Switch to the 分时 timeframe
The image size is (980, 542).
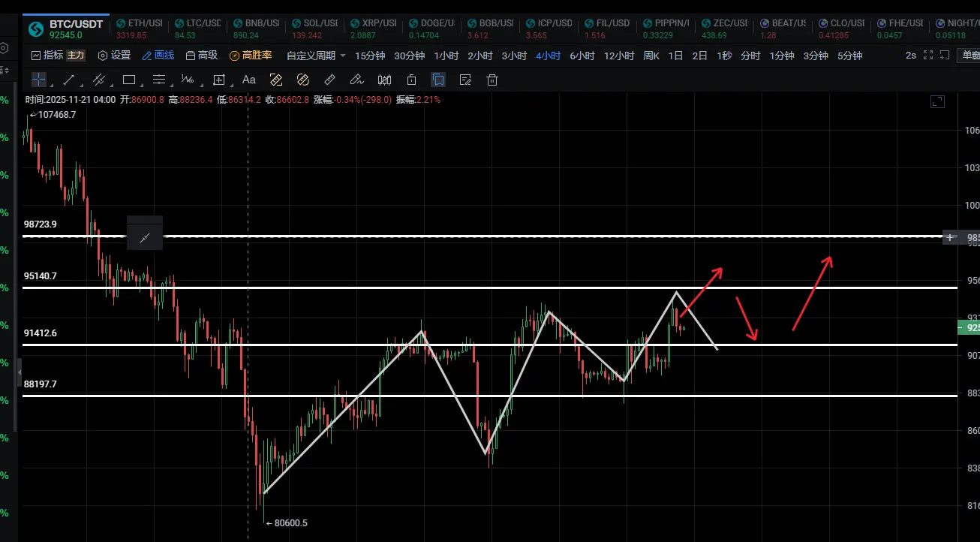click(x=750, y=56)
